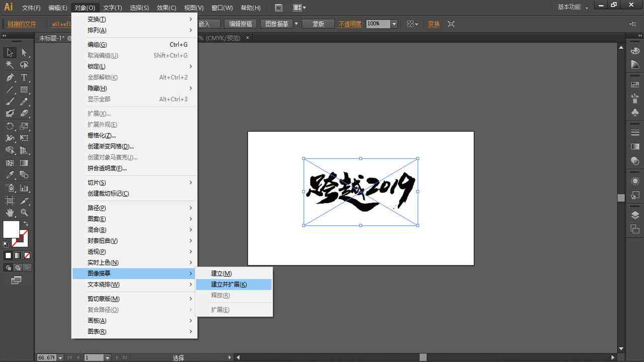Viewport: 644px width, 362px height.
Task: Select the Symbol Sprayer tool
Action: point(10,188)
